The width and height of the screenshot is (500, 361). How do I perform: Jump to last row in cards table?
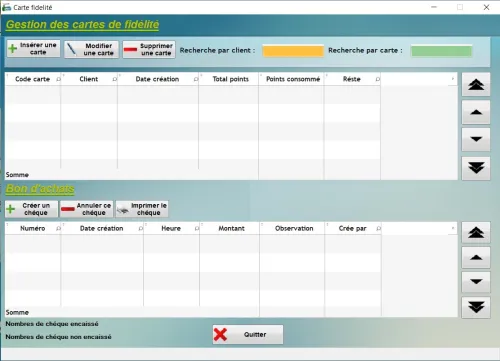[x=476, y=168]
